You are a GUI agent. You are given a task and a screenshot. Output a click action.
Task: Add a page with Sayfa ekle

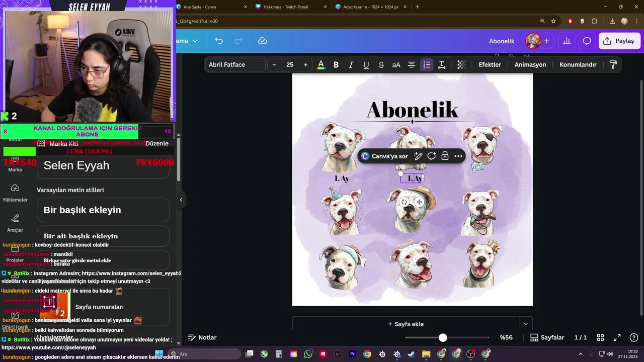[x=406, y=324]
